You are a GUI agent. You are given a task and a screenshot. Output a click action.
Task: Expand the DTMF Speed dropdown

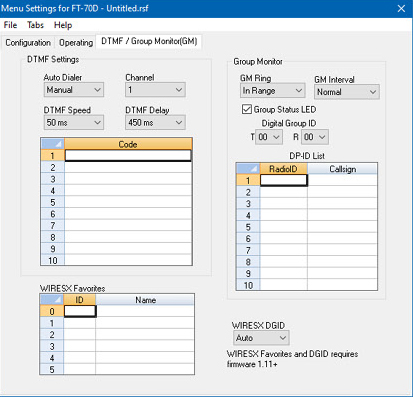tap(74, 122)
